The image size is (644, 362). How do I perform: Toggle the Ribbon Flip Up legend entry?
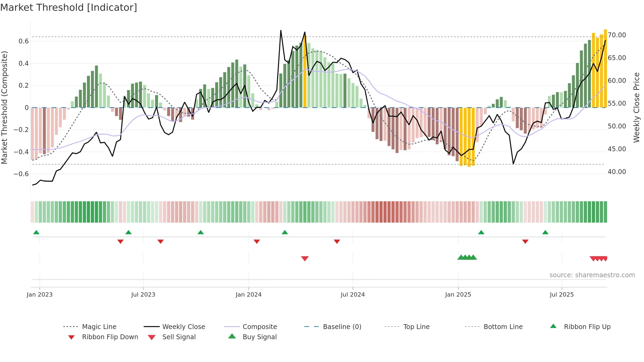(580, 327)
